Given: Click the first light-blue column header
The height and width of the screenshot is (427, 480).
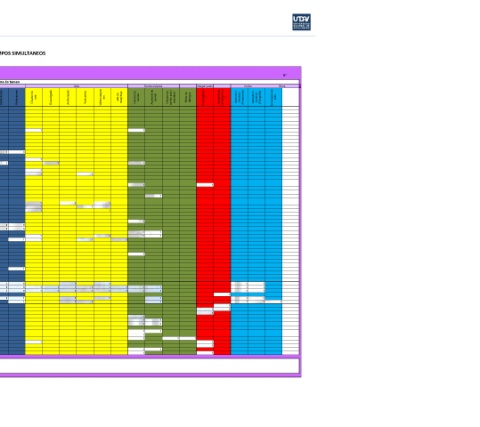Looking at the screenshot, I should (x=239, y=97).
